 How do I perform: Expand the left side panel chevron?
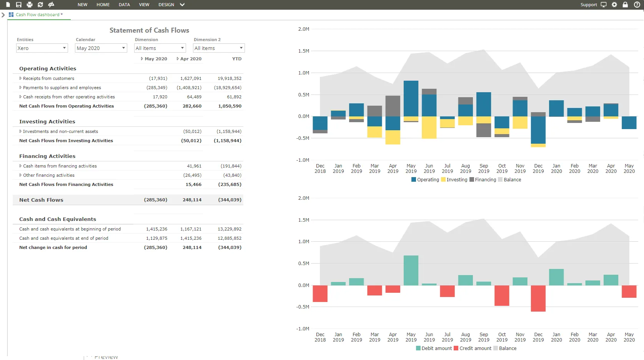(x=3, y=15)
